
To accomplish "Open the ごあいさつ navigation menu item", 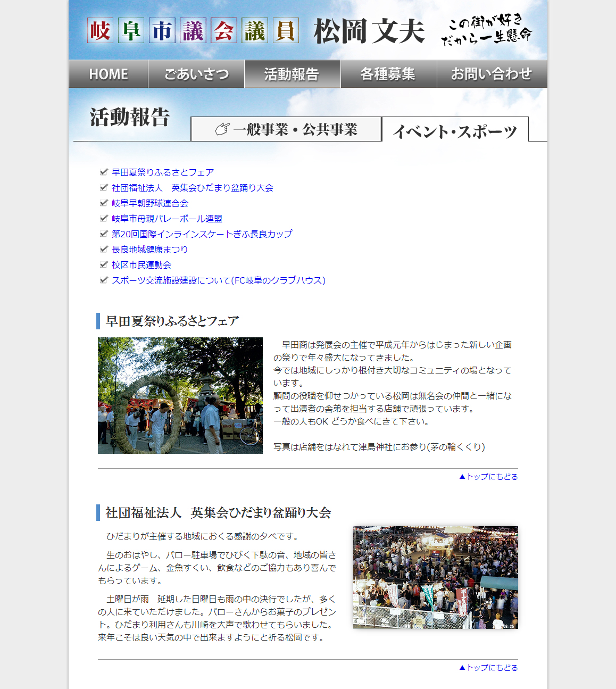I will (195, 74).
